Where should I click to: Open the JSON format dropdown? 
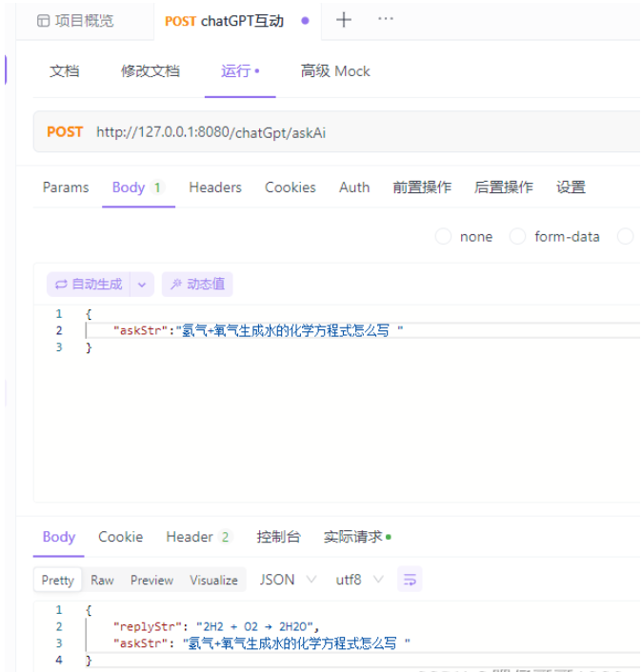288,580
